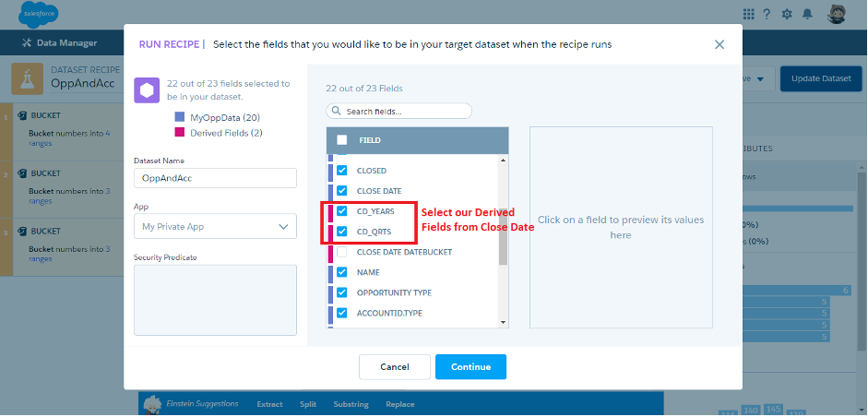Check the CLOSE DATE DATEBUCKET checkbox
This screenshot has width=868, height=417.
(342, 252)
